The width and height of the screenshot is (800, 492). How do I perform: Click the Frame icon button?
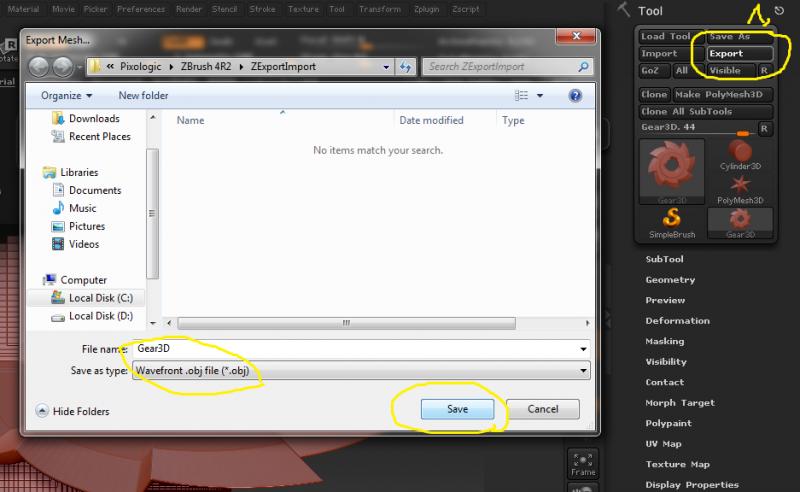(x=583, y=463)
